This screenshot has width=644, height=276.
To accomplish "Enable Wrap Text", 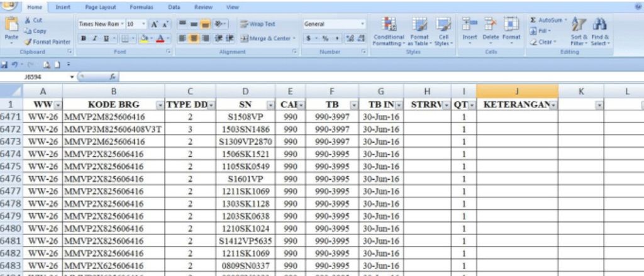I will pyautogui.click(x=258, y=24).
